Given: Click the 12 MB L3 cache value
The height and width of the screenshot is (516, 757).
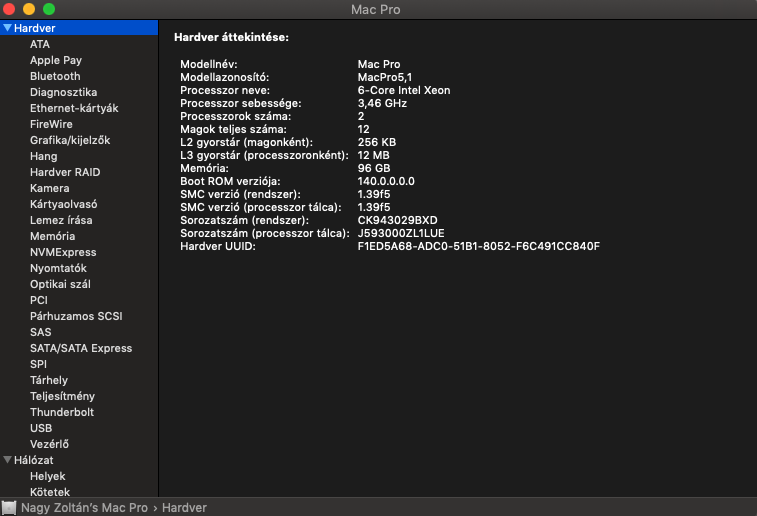Looking at the screenshot, I should [x=373, y=155].
